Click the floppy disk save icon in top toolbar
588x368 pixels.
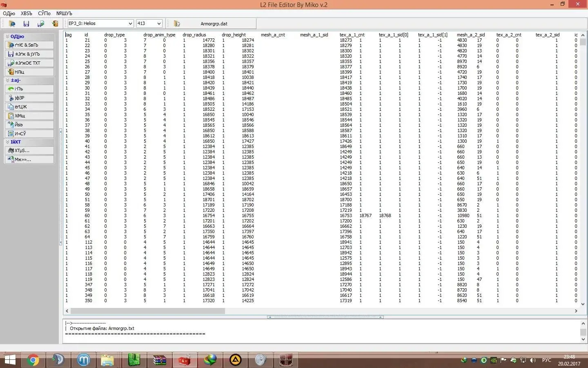[x=26, y=24]
